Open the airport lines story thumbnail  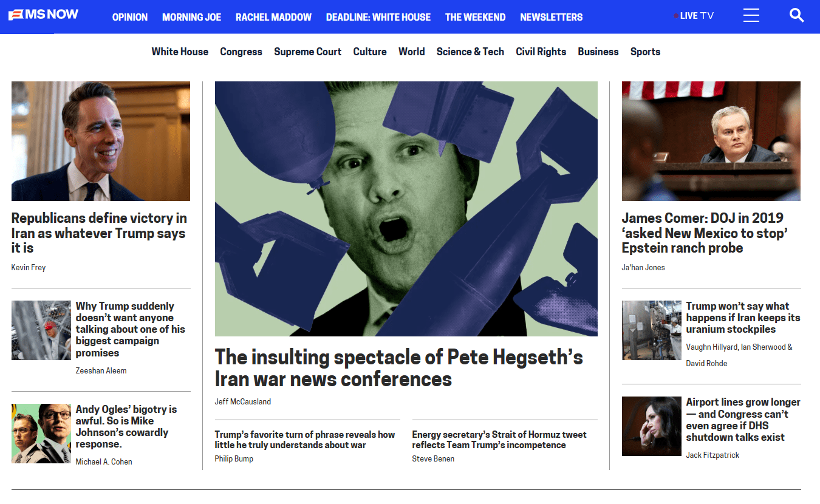[x=652, y=426]
